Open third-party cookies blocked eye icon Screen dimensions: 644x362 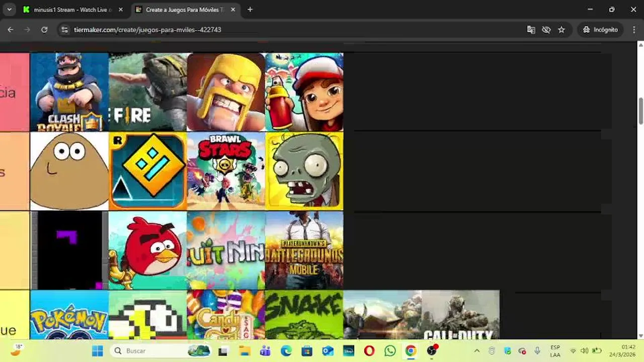point(546,30)
